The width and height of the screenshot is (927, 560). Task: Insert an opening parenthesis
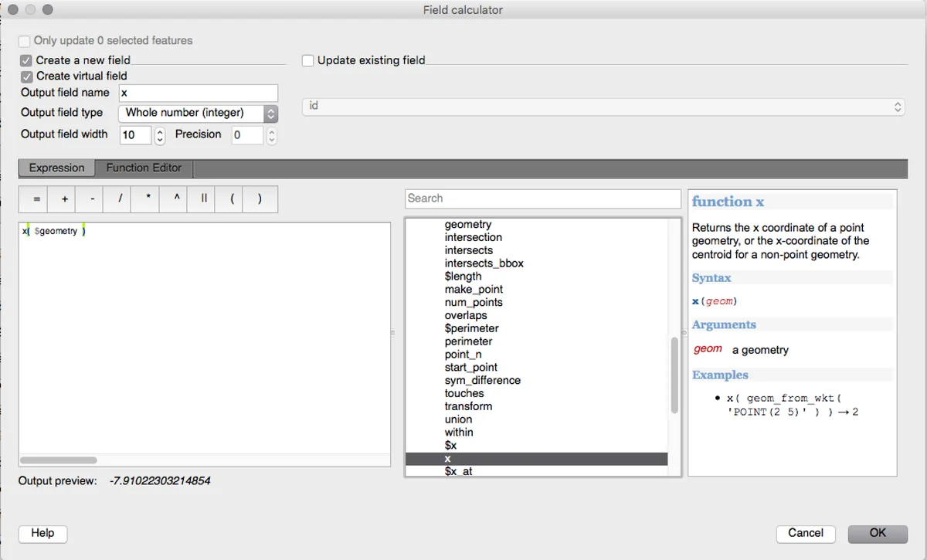tap(232, 199)
